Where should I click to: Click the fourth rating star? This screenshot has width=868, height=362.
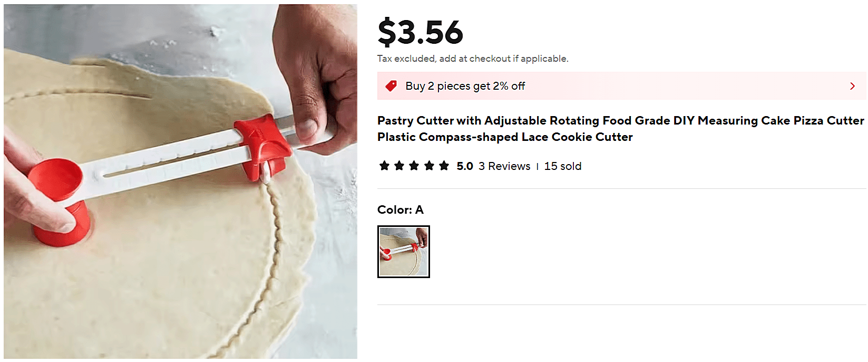pyautogui.click(x=430, y=166)
